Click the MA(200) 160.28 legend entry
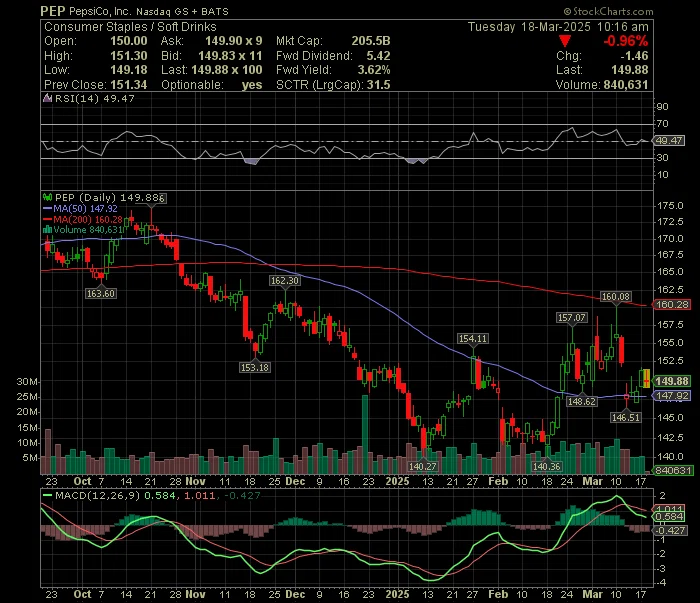 [x=88, y=220]
